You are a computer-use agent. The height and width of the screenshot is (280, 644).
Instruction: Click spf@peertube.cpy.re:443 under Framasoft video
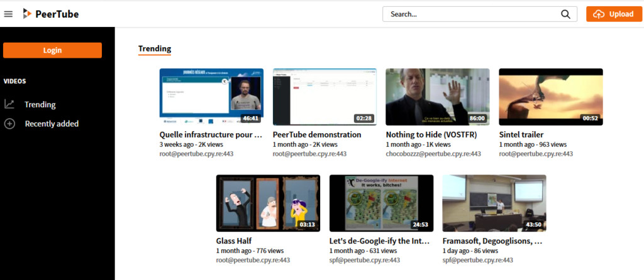478,261
